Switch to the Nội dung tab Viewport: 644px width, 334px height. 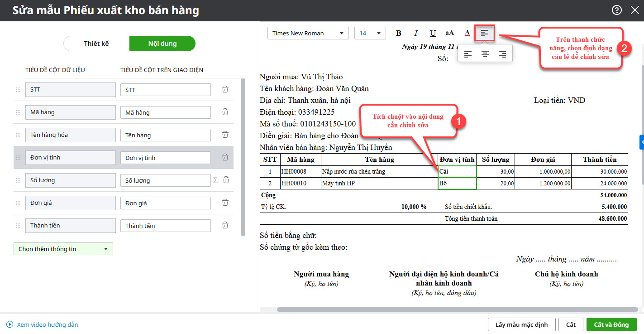tap(162, 44)
